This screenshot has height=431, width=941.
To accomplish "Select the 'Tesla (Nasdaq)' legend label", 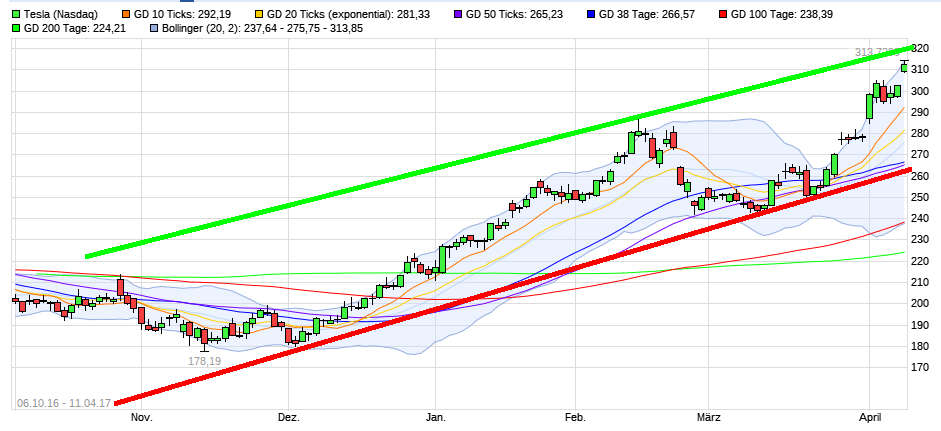I will [61, 14].
